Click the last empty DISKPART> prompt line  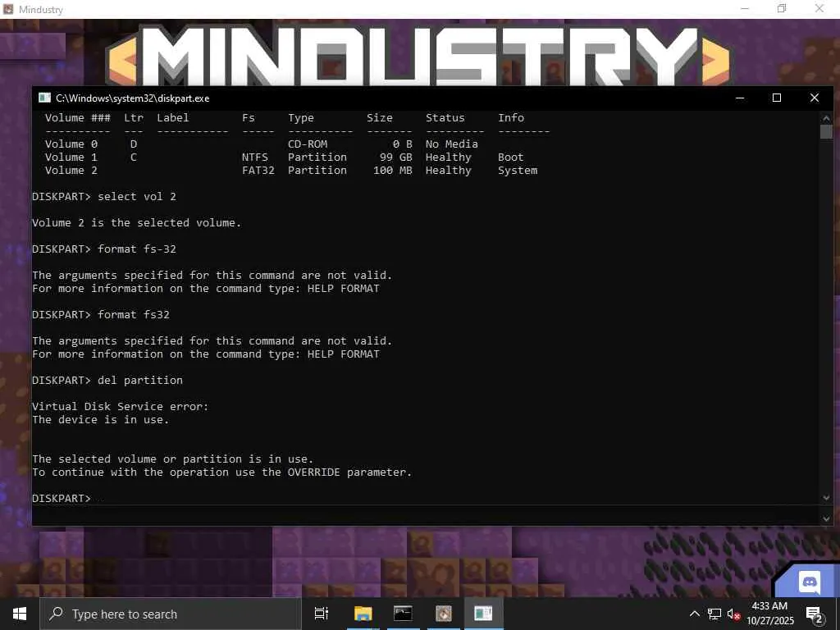click(62, 498)
